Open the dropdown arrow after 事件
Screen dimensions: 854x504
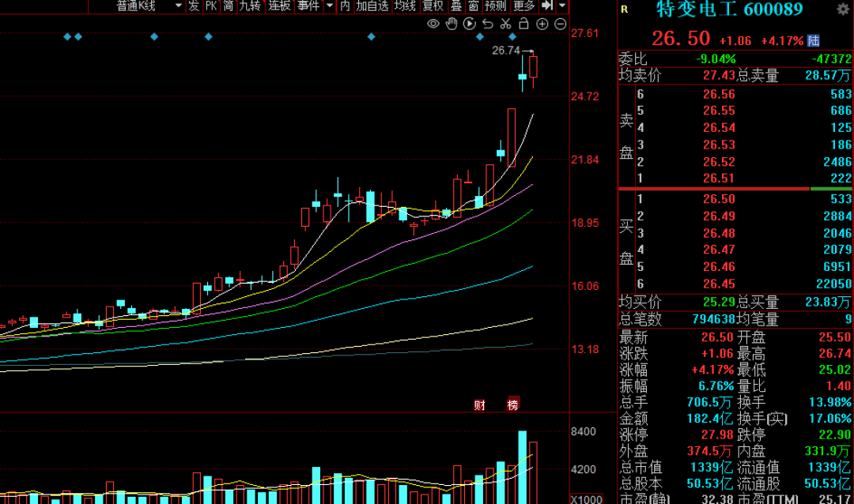(329, 6)
